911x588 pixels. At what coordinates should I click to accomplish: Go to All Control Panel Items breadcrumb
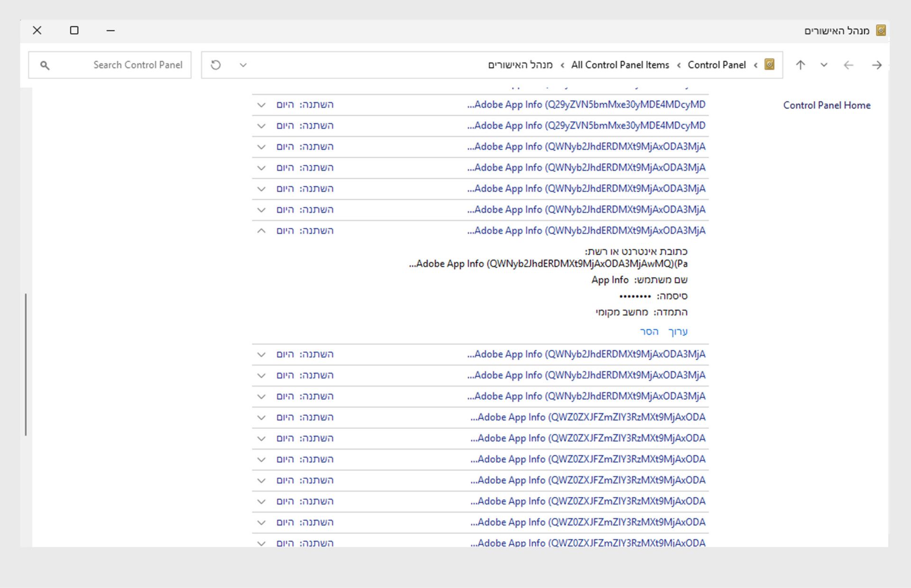[x=620, y=65]
